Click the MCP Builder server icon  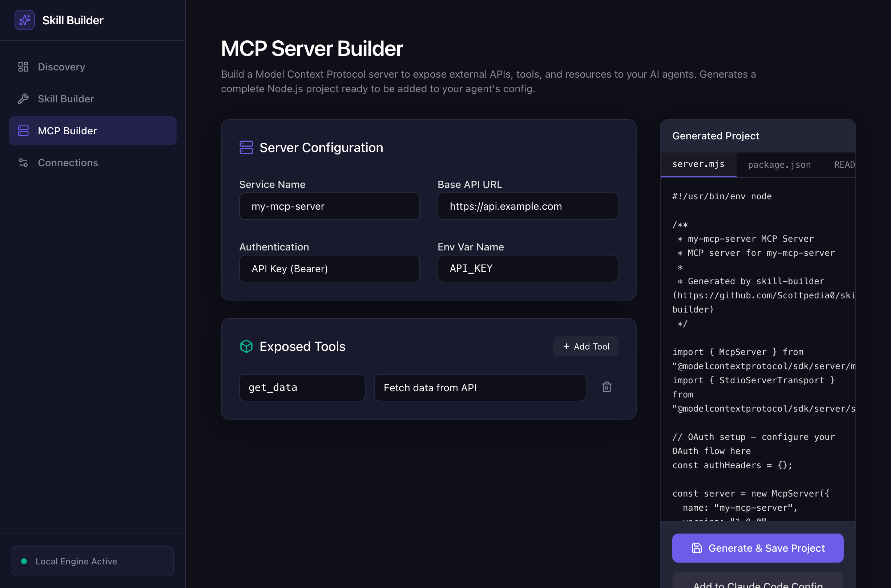(x=23, y=131)
